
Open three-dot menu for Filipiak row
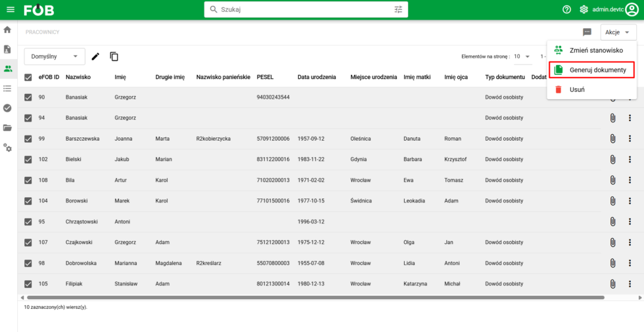(x=630, y=284)
